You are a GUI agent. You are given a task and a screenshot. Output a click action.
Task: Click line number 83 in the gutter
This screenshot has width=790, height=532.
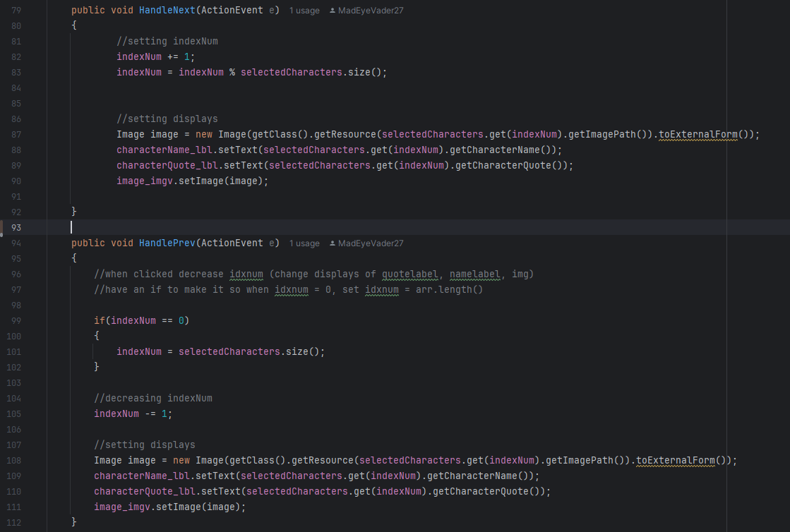[x=16, y=73]
